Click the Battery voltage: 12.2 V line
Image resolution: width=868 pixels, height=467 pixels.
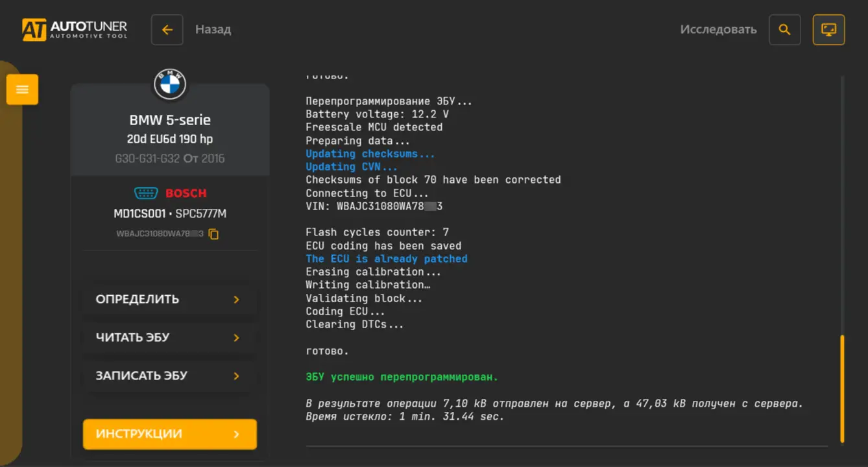[x=377, y=114]
